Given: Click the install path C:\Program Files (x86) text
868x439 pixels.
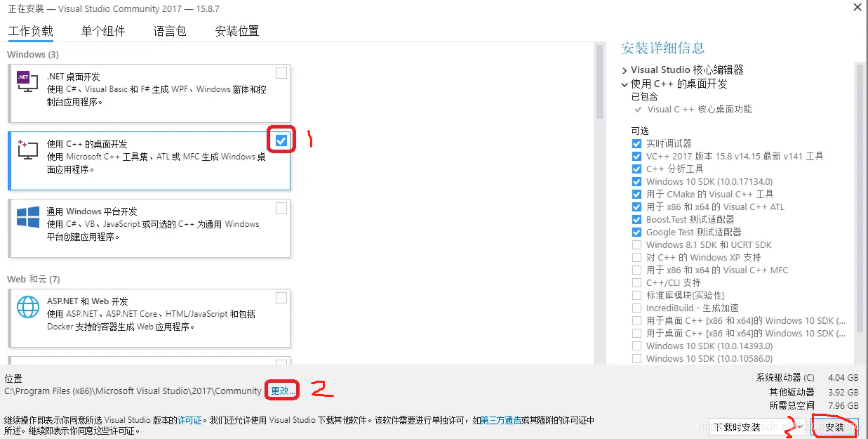Looking at the screenshot, I should 133,391.
